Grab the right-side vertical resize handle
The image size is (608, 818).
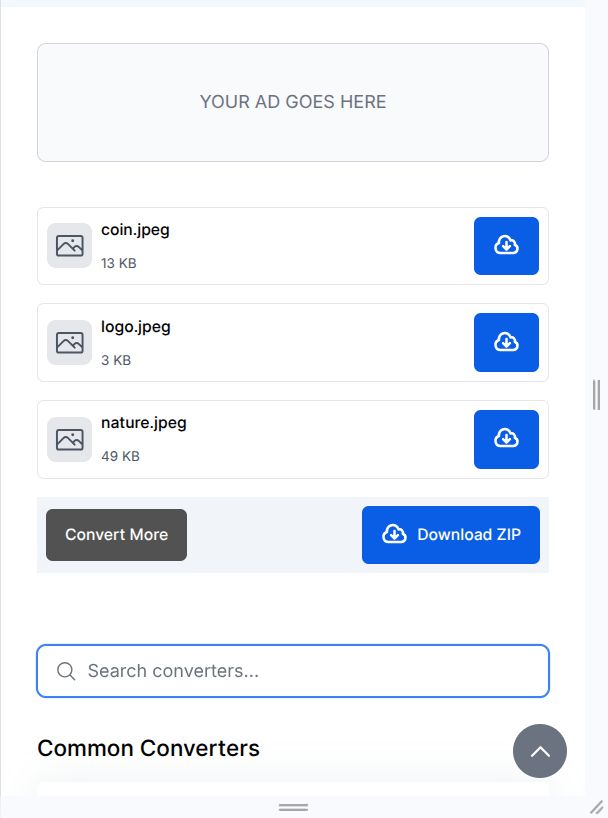[596, 394]
